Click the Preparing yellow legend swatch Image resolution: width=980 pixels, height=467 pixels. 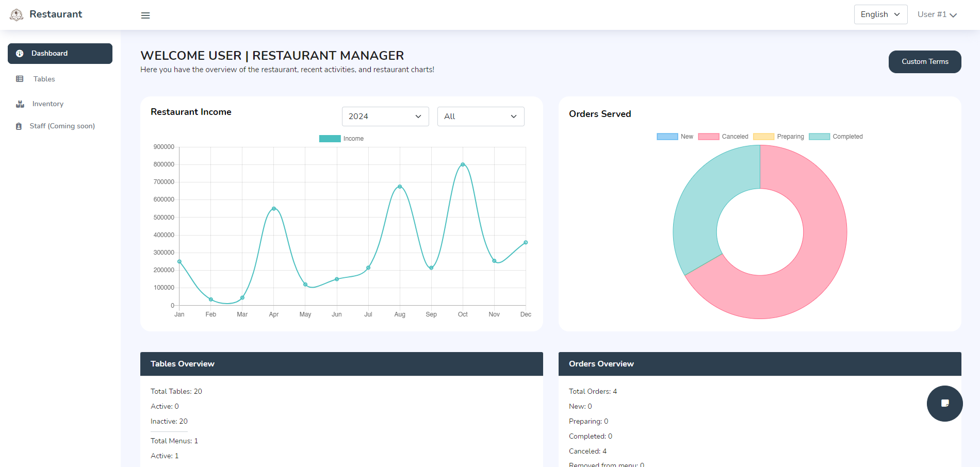click(763, 137)
